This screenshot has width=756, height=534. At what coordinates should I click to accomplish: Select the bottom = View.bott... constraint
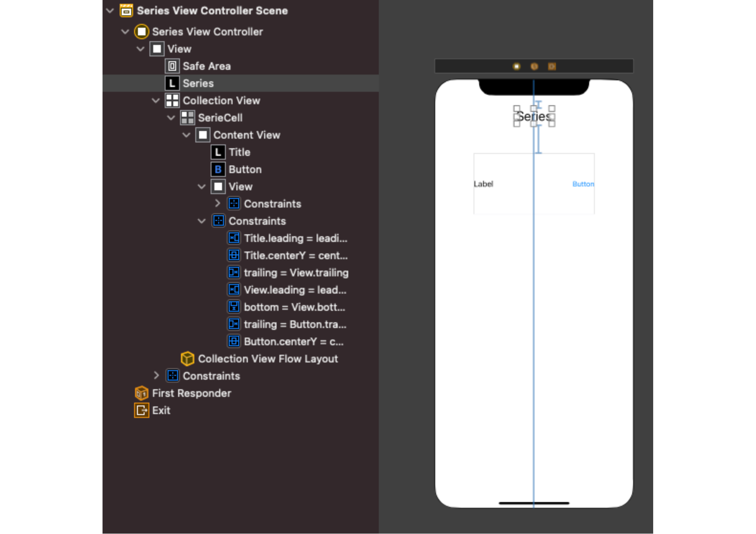pyautogui.click(x=286, y=307)
